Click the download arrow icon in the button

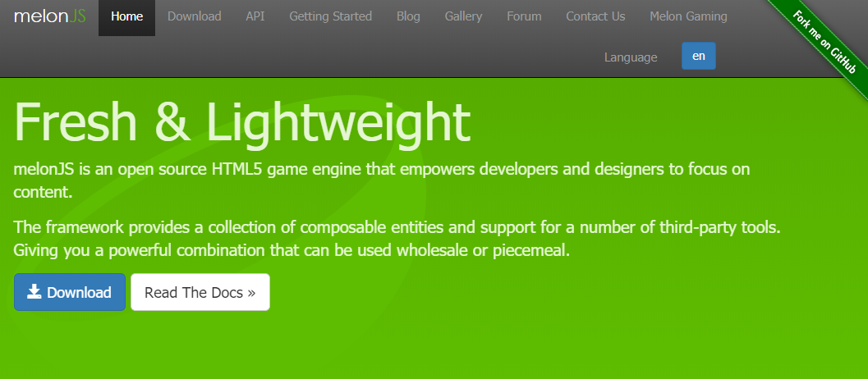(x=34, y=291)
